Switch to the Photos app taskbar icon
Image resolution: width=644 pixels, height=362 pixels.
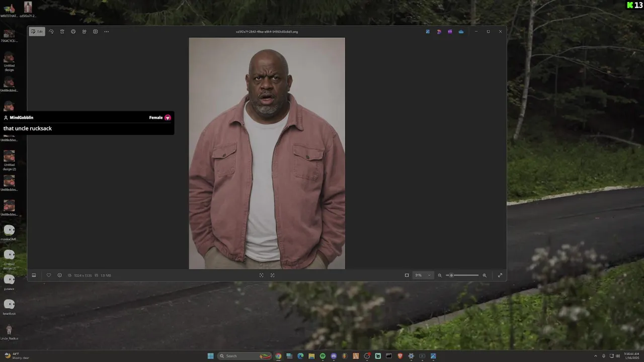[433, 356]
